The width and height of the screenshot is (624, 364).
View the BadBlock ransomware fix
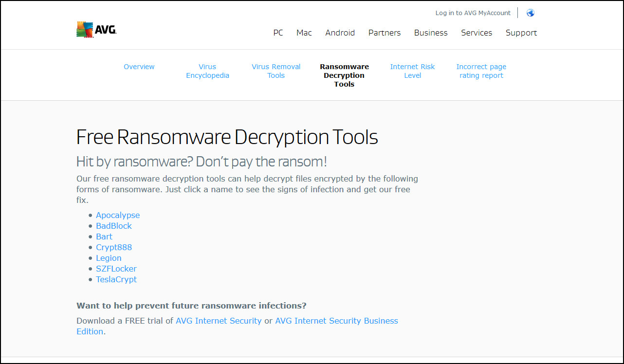click(113, 226)
